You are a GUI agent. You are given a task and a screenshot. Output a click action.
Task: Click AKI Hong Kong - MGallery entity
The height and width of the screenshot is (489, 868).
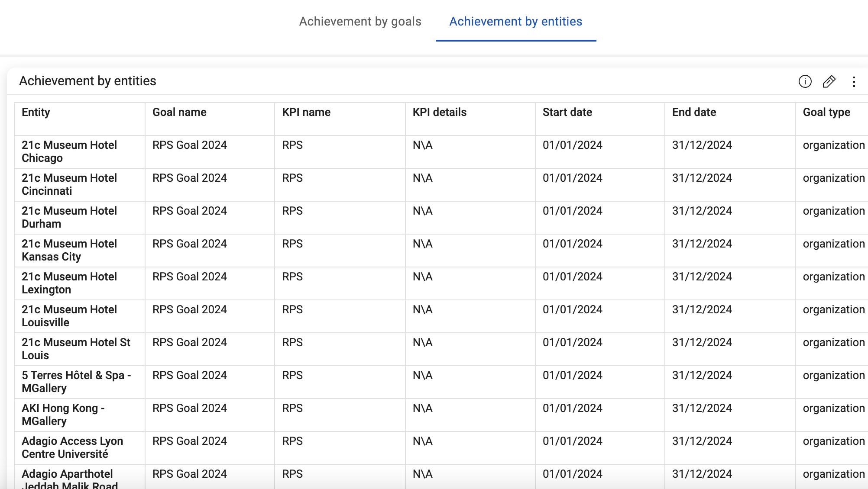[63, 415]
